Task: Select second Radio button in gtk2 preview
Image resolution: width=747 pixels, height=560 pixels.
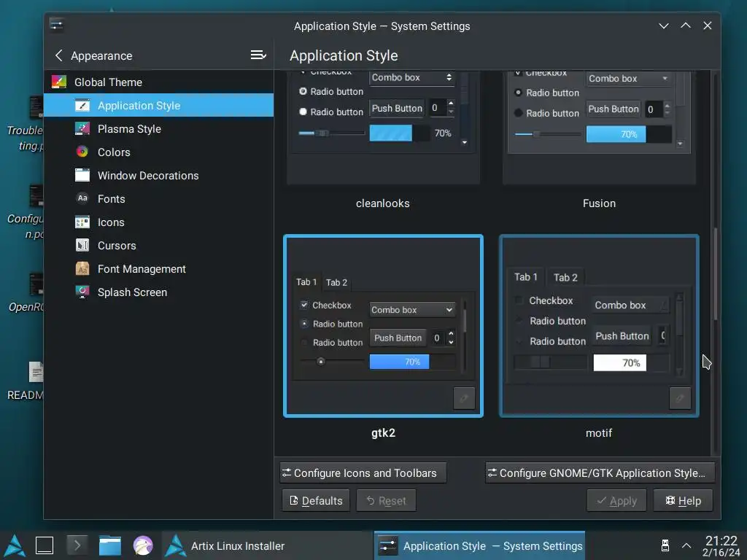Action: coord(304,342)
